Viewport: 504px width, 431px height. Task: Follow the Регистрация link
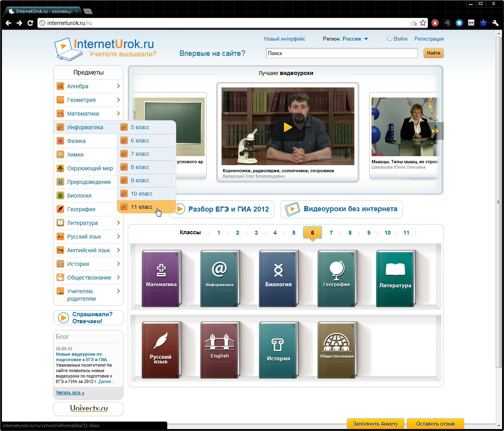pos(429,39)
